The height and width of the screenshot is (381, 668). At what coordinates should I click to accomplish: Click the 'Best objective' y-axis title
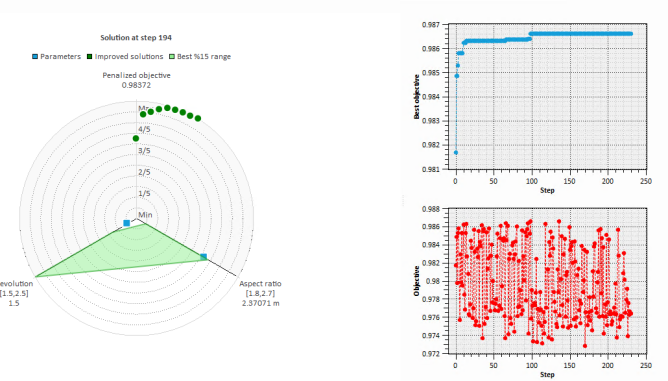tap(417, 97)
